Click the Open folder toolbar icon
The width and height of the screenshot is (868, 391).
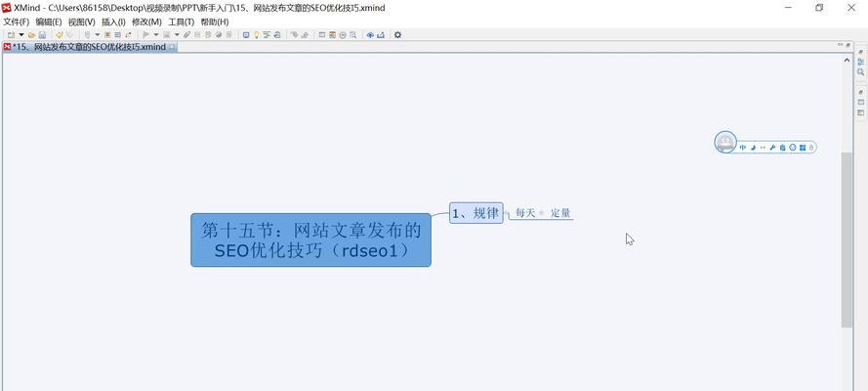point(31,35)
